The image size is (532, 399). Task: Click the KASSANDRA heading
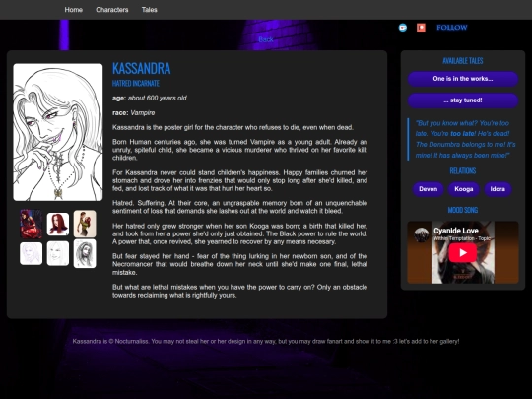pyautogui.click(x=142, y=69)
